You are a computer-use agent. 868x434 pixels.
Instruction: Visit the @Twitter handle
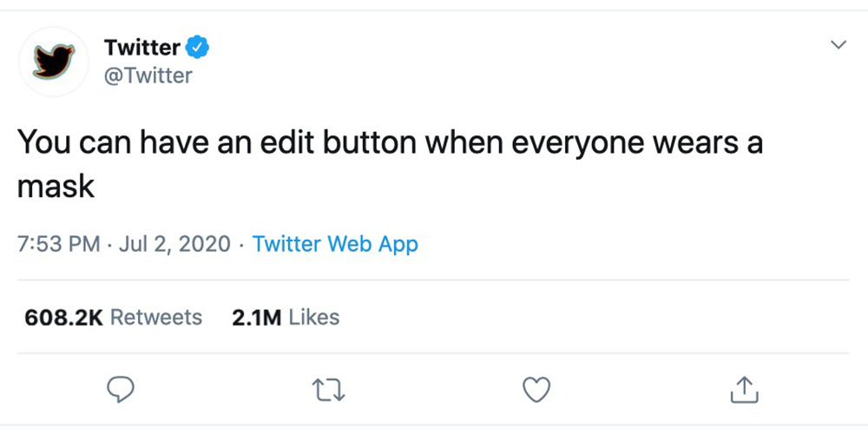point(148,76)
